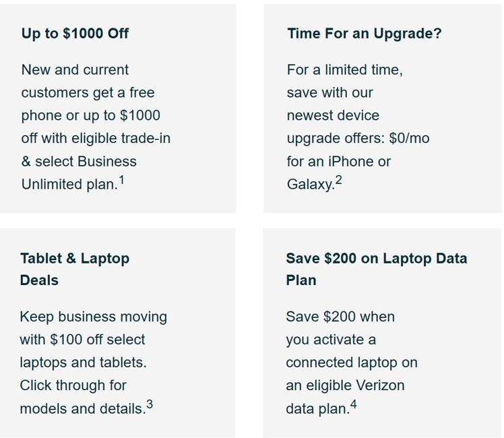Click "Save $200 when" line in description

pyautogui.click(x=340, y=317)
